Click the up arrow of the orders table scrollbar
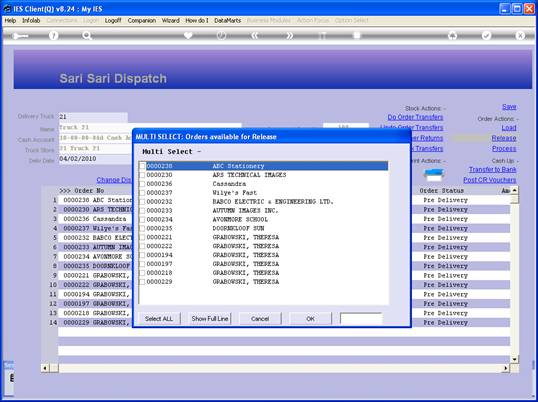Screen dimensions: 538x402 tap(514, 190)
